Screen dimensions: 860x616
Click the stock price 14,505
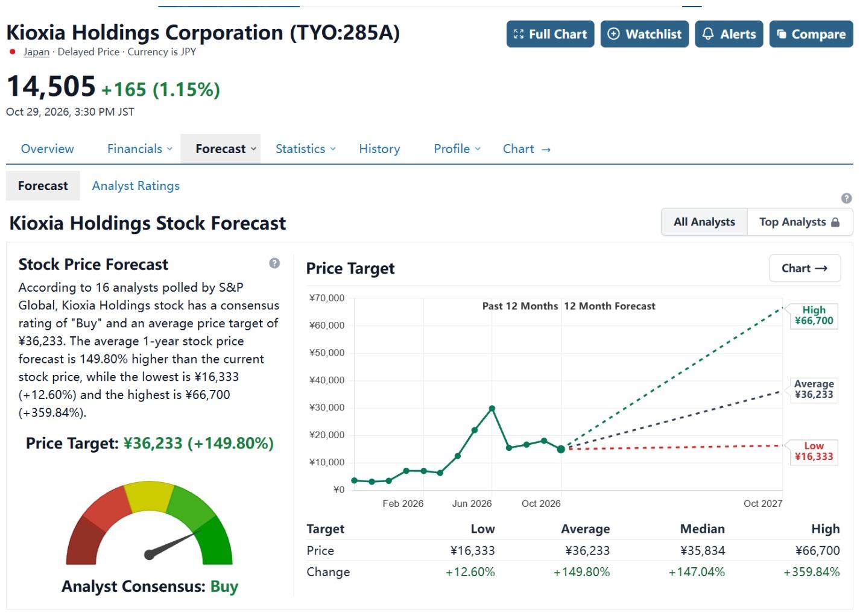pyautogui.click(x=51, y=86)
